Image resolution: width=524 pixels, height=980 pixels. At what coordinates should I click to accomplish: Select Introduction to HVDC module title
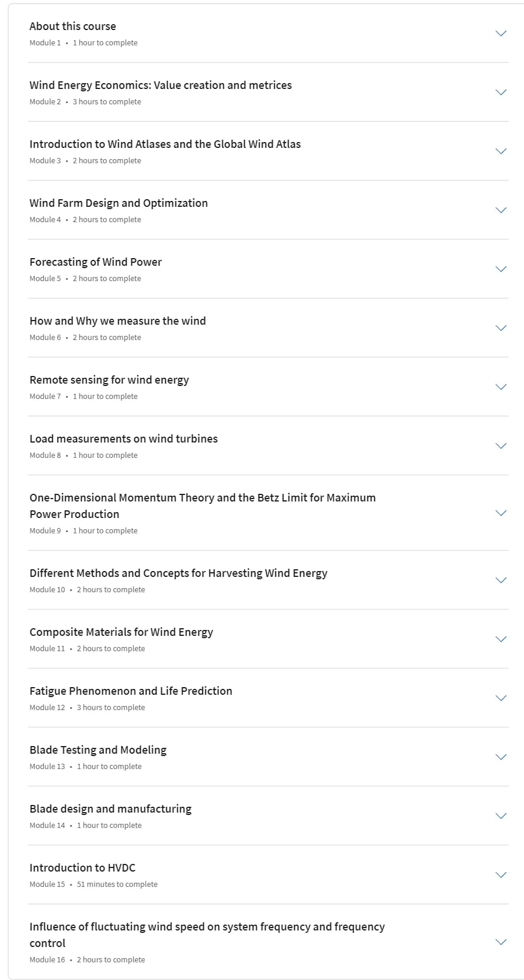click(x=82, y=867)
